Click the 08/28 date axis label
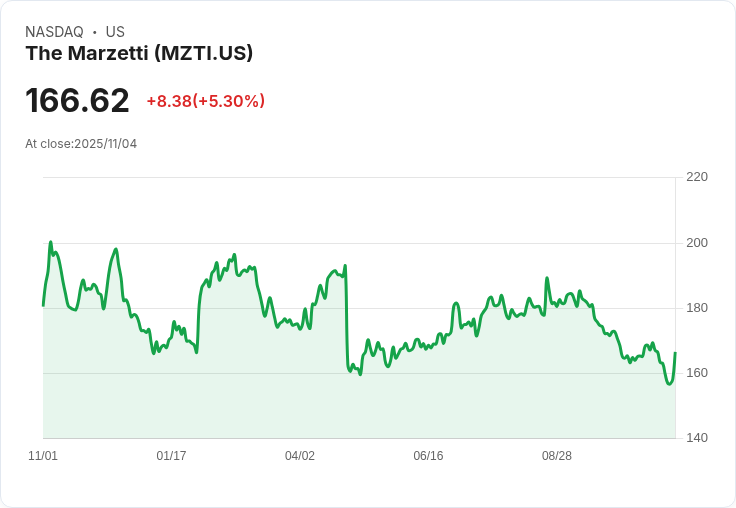Image resolution: width=736 pixels, height=508 pixels. click(557, 456)
